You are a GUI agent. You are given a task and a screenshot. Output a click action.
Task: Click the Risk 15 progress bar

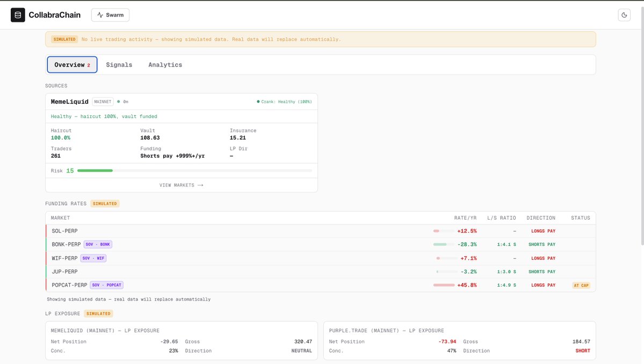tap(96, 170)
